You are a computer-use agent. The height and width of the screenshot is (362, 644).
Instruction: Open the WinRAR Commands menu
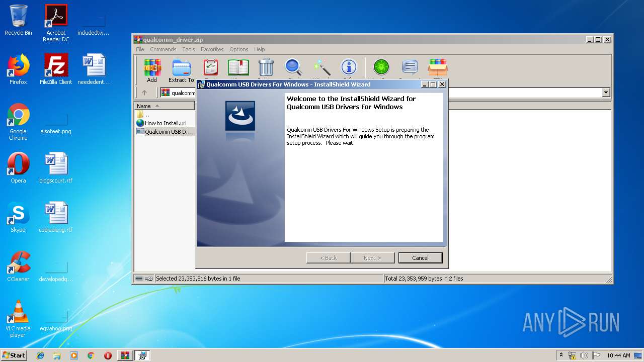163,49
